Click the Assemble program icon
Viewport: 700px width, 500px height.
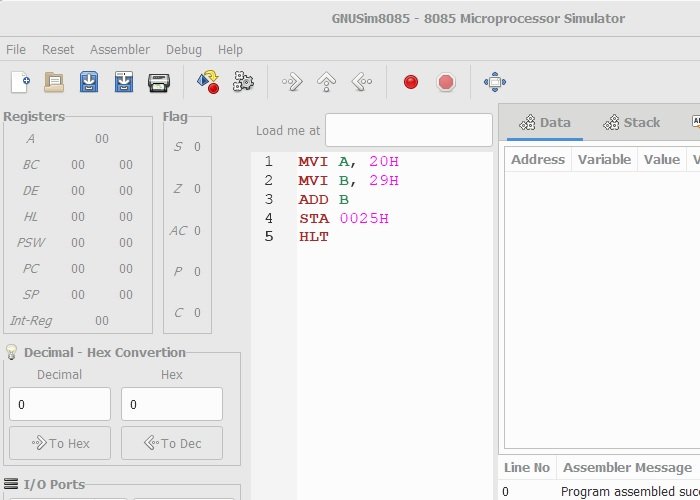(x=208, y=82)
